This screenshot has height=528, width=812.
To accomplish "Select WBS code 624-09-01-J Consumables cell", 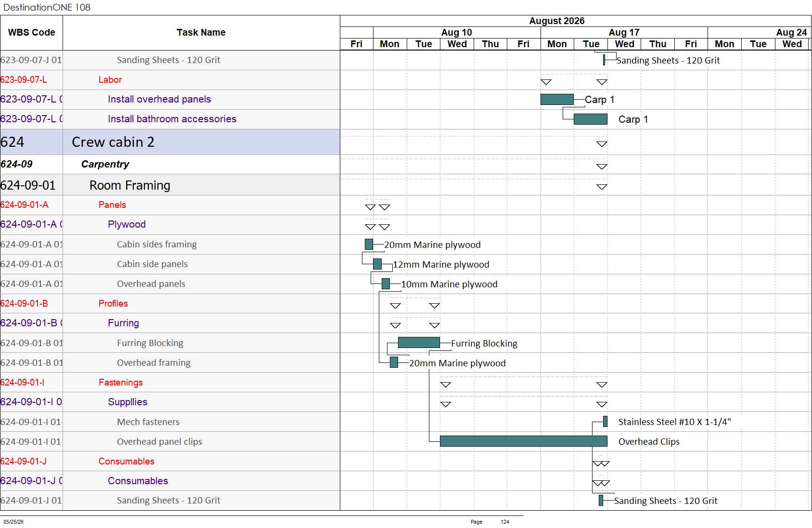I will (31, 462).
